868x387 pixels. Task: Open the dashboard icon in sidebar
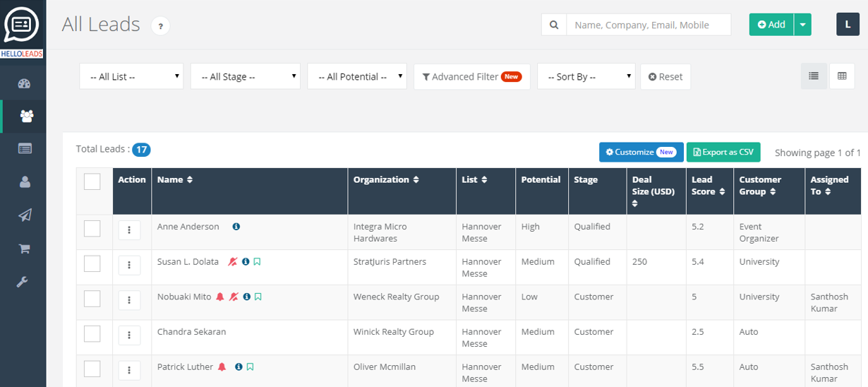[x=24, y=84]
